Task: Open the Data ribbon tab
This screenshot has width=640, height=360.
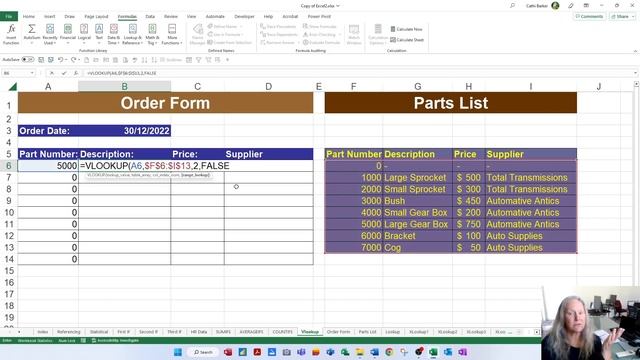Action: [x=150, y=16]
